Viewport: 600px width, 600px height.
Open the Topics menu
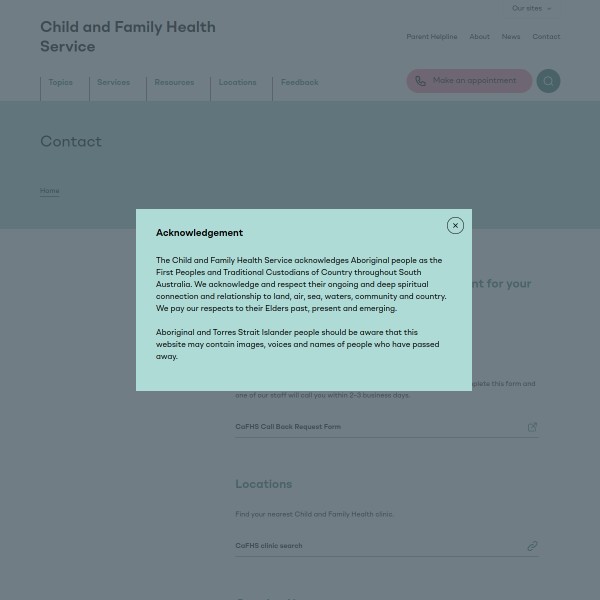[60, 83]
